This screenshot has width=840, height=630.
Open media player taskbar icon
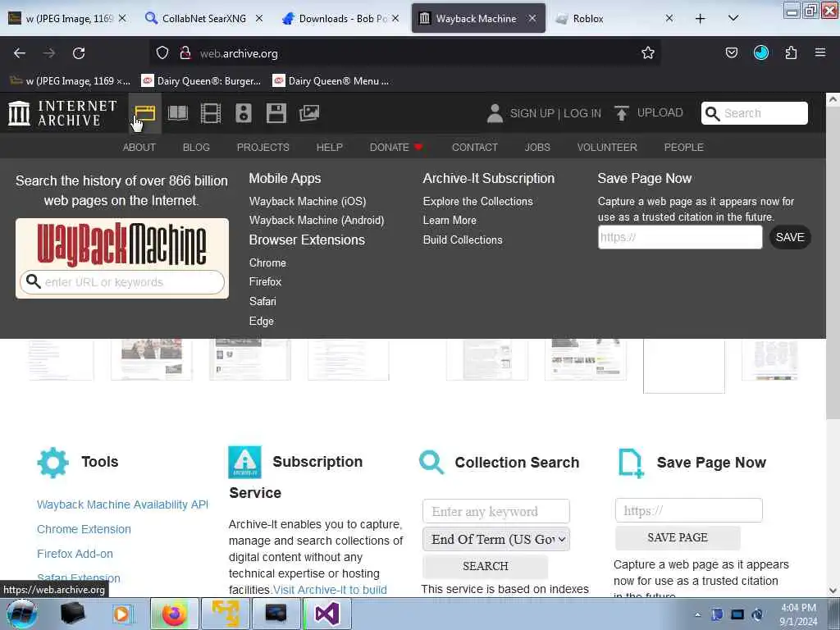click(x=122, y=614)
